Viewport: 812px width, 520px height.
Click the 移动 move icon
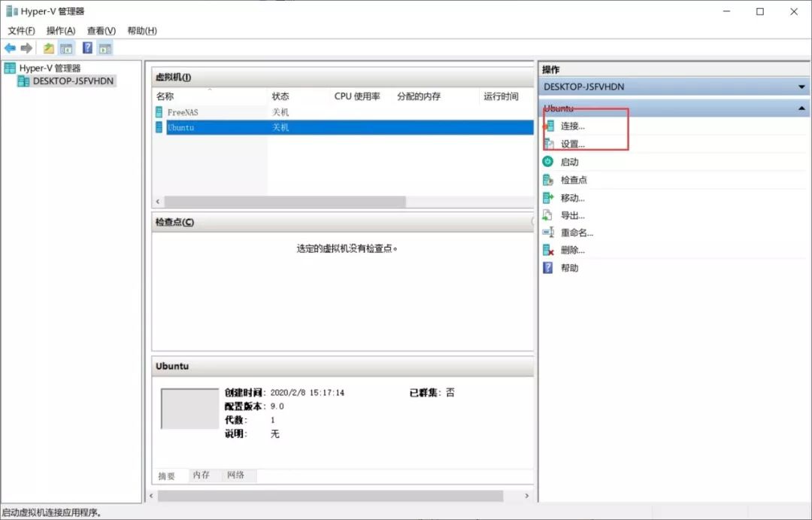[548, 197]
